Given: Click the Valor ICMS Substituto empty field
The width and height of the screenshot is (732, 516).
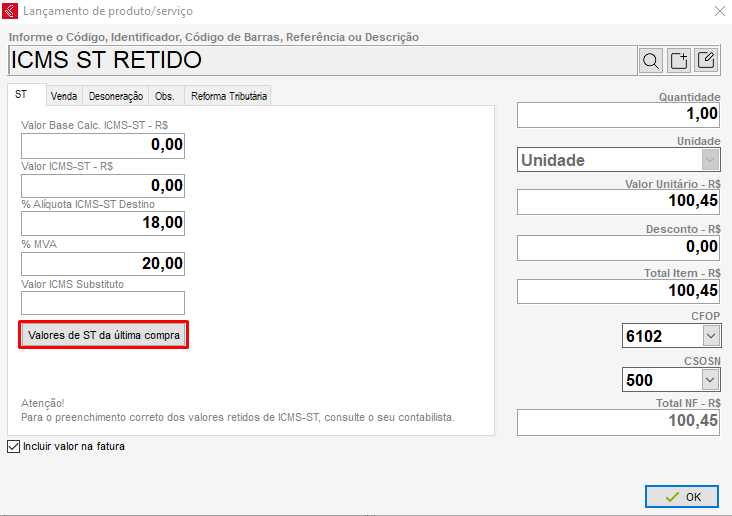Looking at the screenshot, I should pos(103,303).
